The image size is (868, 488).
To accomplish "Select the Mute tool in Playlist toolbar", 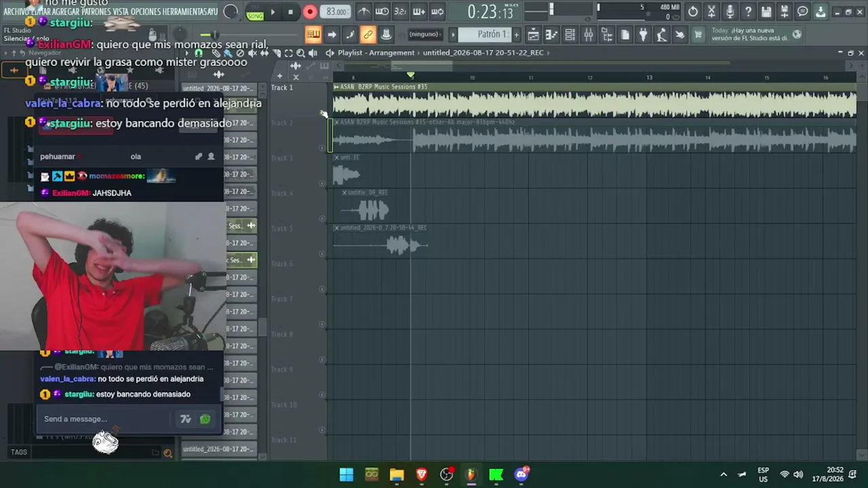I will pos(252,53).
